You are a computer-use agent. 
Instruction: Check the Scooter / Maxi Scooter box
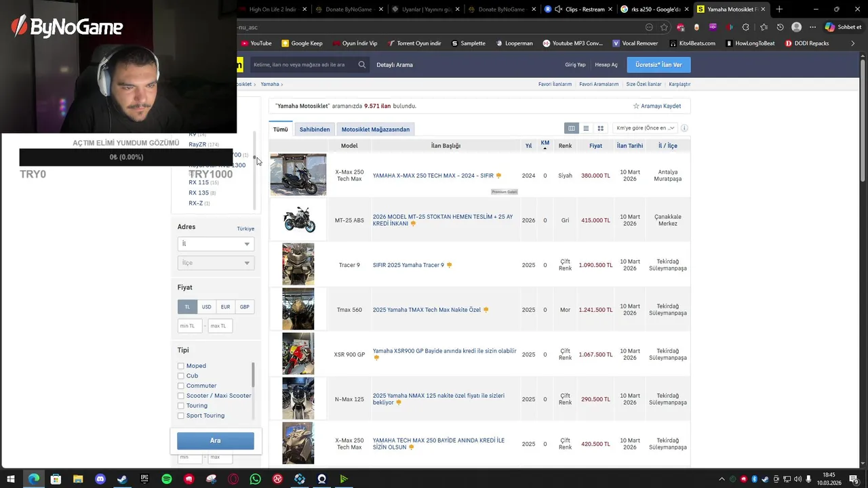click(181, 396)
